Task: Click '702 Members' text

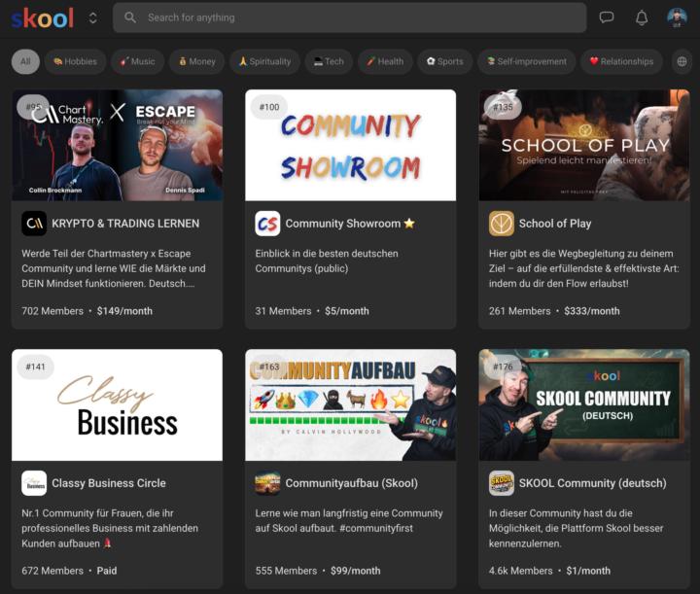Action: click(52, 311)
